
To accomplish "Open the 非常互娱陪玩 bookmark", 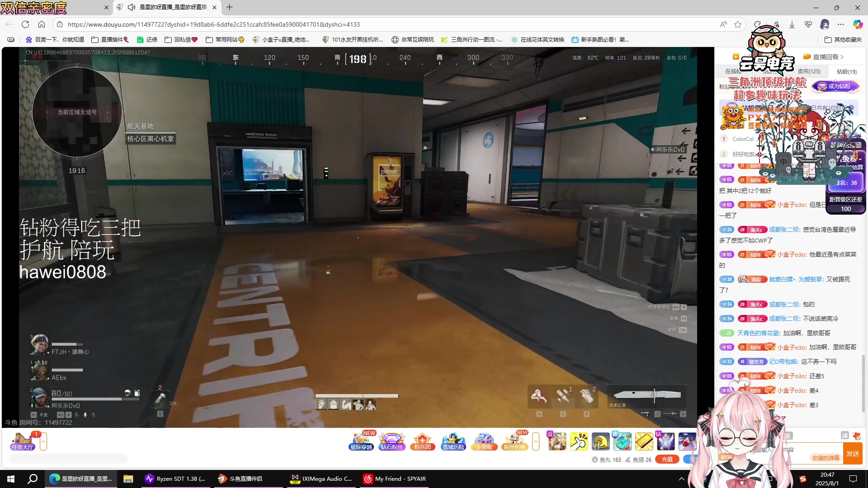I will [x=412, y=40].
